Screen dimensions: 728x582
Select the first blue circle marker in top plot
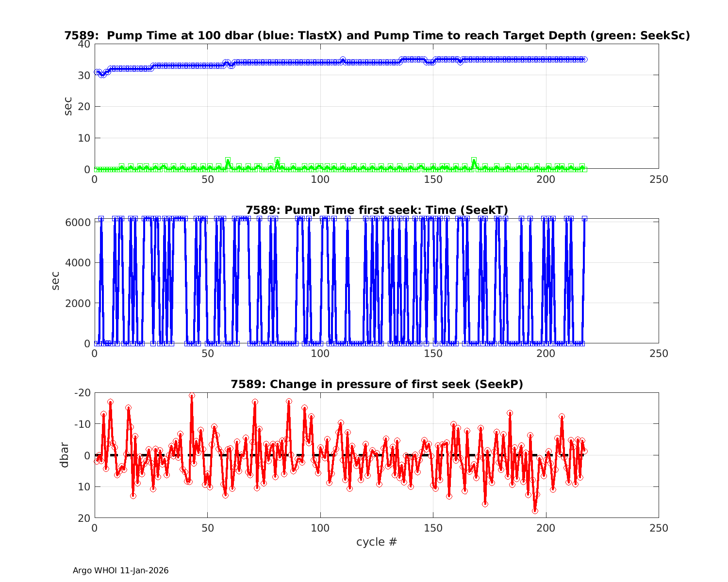click(x=97, y=72)
